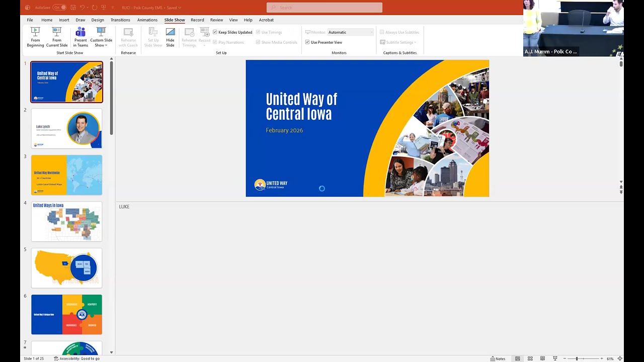The image size is (644, 362).
Task: Switch to the Record tab
Action: (x=197, y=20)
